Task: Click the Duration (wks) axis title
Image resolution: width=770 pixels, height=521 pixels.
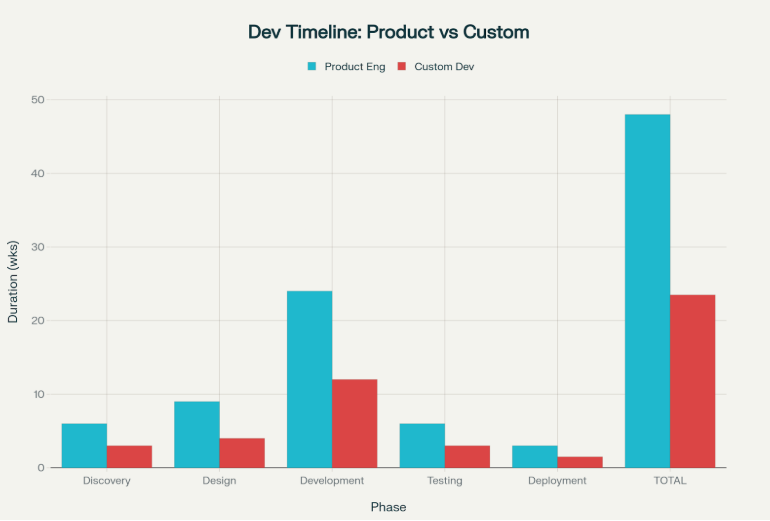Action: point(13,284)
